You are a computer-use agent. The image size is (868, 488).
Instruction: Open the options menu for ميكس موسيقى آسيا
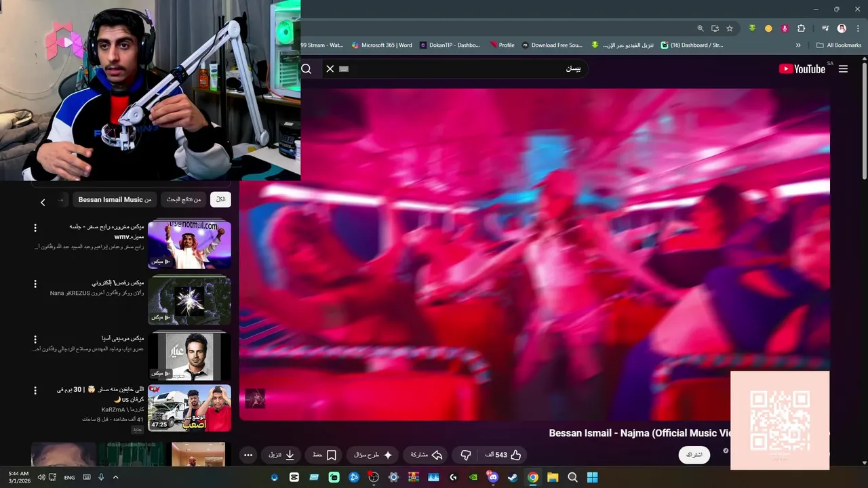(x=35, y=338)
